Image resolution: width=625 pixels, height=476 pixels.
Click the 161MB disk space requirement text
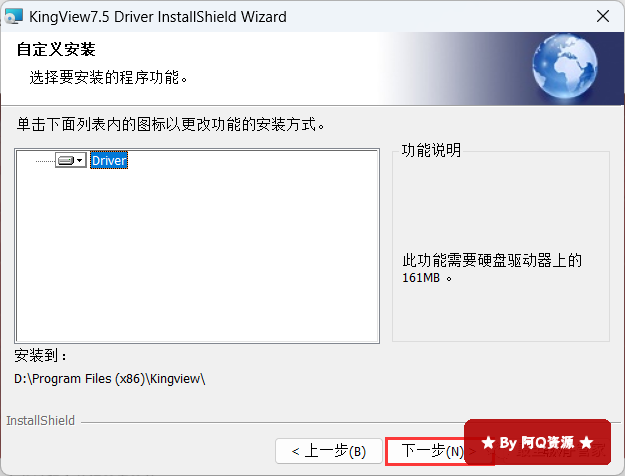pos(421,277)
